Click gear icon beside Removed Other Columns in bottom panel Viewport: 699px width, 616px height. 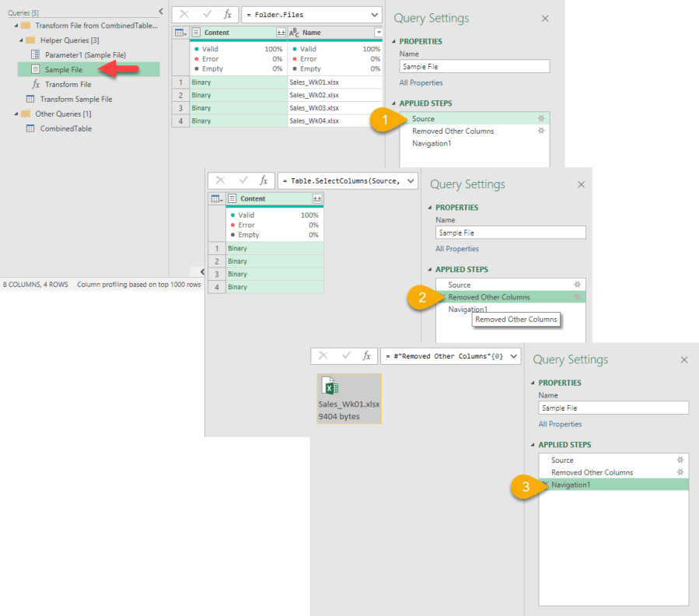coord(680,472)
